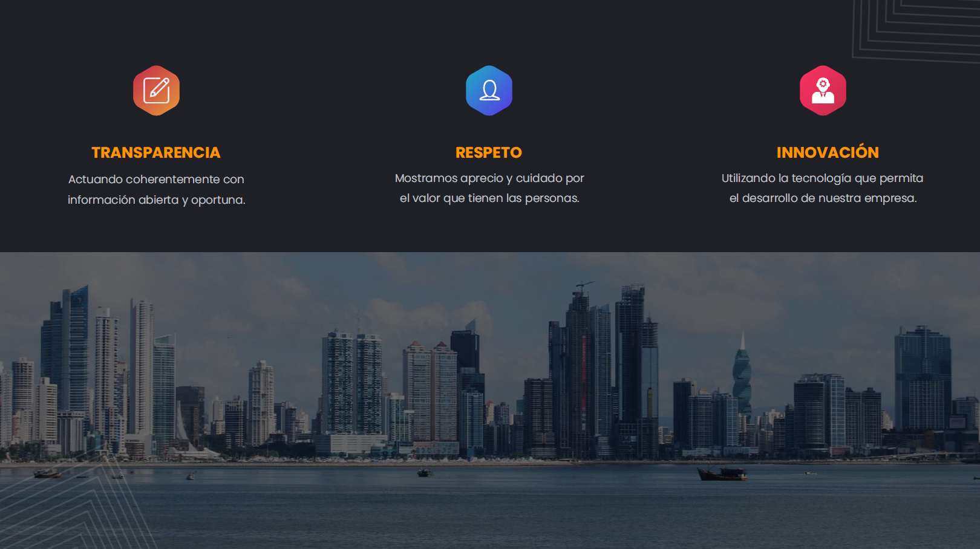The height and width of the screenshot is (549, 980).
Task: Select the blue user profile hexagon icon
Action: 489,91
